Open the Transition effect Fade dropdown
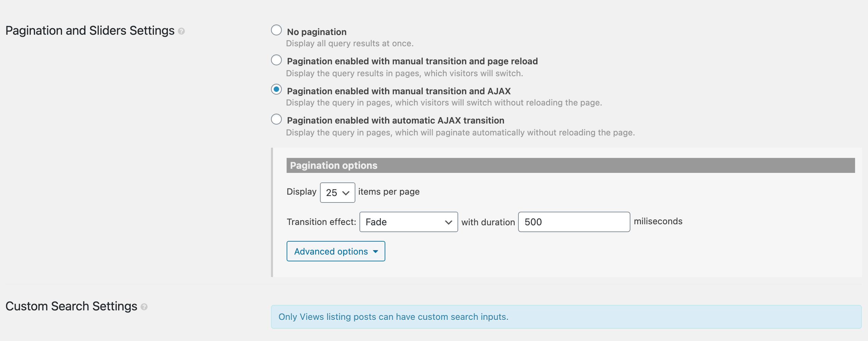Image resolution: width=868 pixels, height=341 pixels. point(409,222)
